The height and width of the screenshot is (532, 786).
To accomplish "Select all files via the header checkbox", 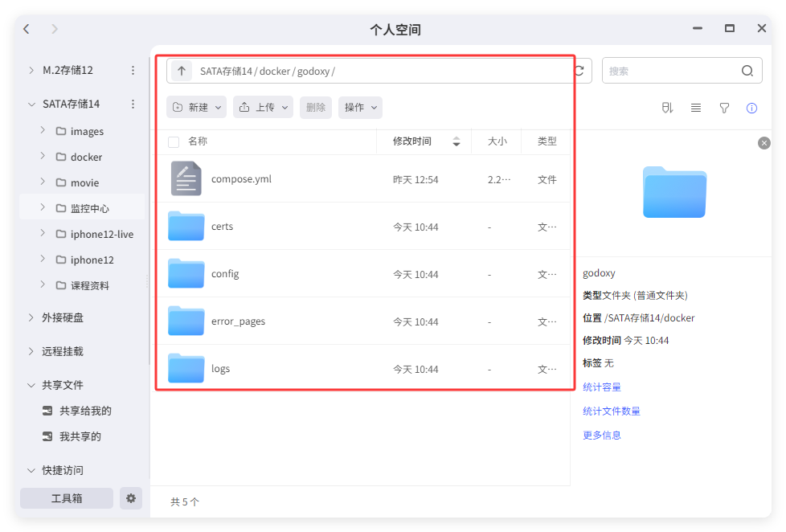I will click(x=173, y=141).
